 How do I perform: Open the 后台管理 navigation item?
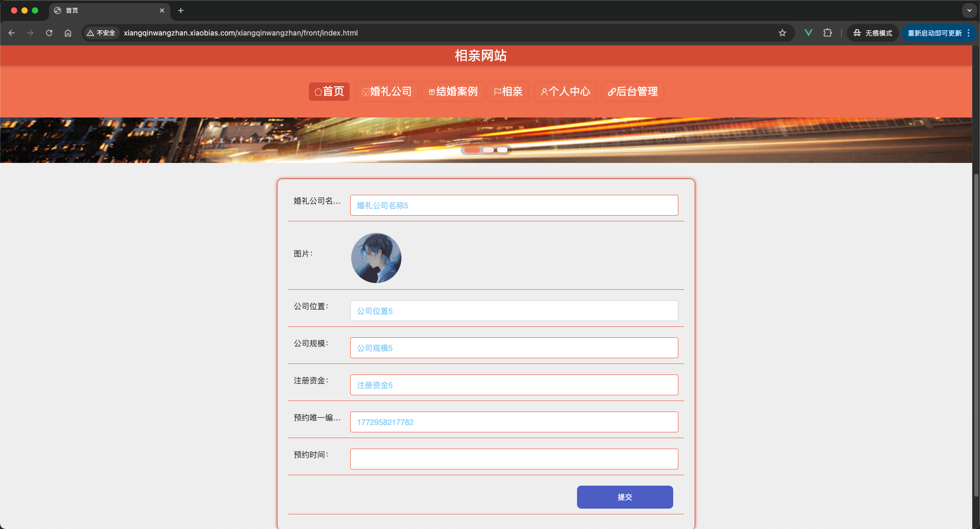tap(633, 91)
